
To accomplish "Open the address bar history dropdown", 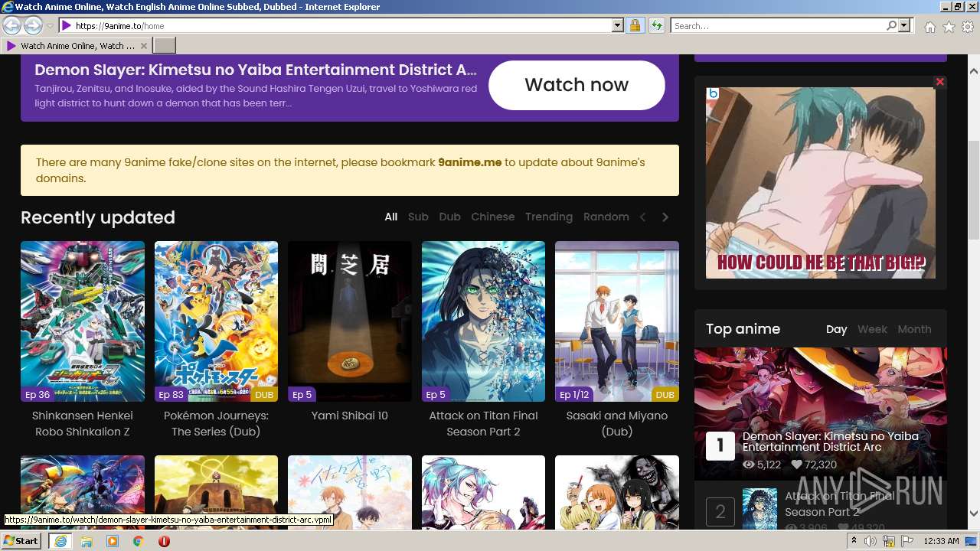I will tap(618, 25).
